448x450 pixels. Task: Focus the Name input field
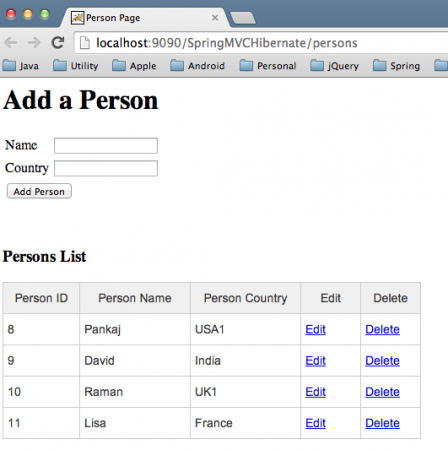click(106, 146)
